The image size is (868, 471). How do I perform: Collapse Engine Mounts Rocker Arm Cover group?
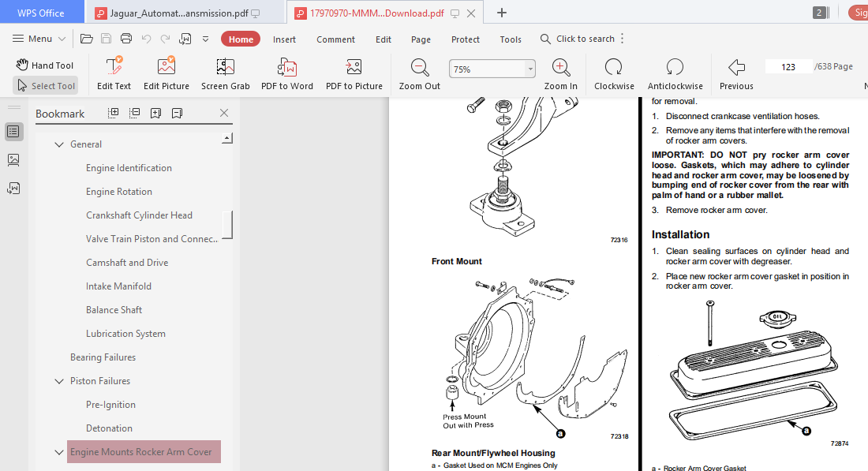coord(58,452)
